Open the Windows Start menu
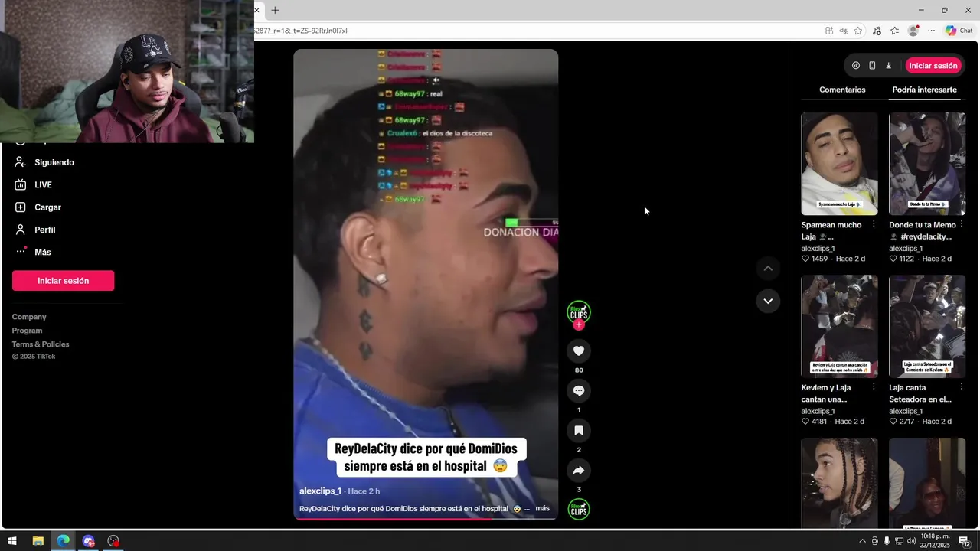Viewport: 980px width, 551px height. click(x=12, y=541)
